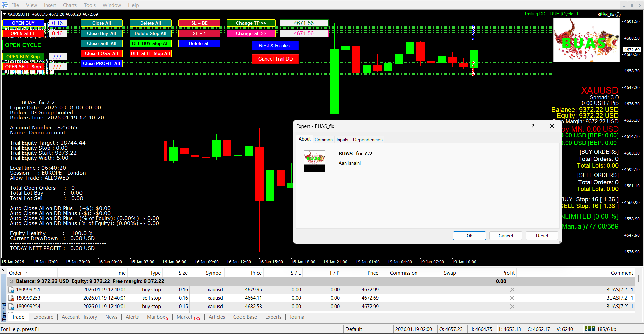Delete order 180999254 with its X icon
Screen dimensions: 644x334
[x=512, y=307]
